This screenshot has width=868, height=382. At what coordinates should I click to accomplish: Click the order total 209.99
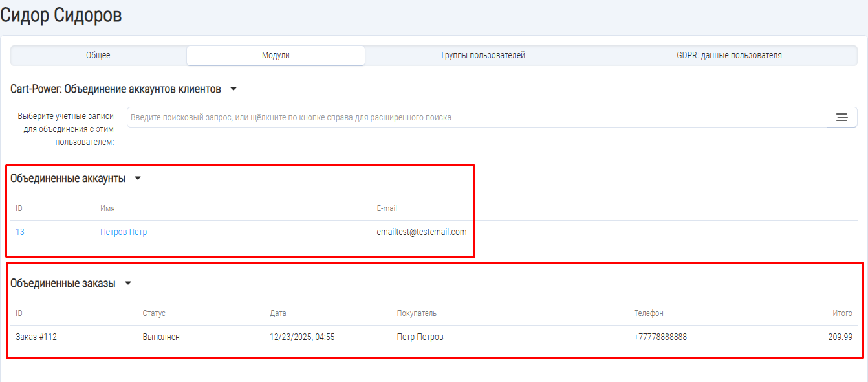(840, 337)
